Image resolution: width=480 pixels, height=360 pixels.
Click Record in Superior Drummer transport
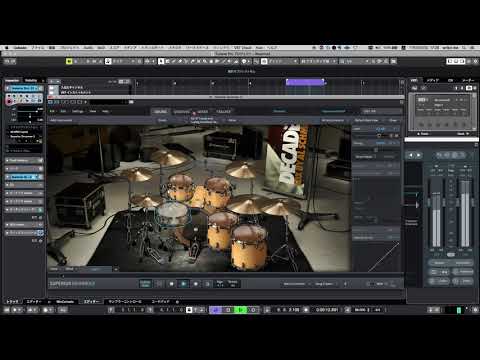tap(196, 284)
